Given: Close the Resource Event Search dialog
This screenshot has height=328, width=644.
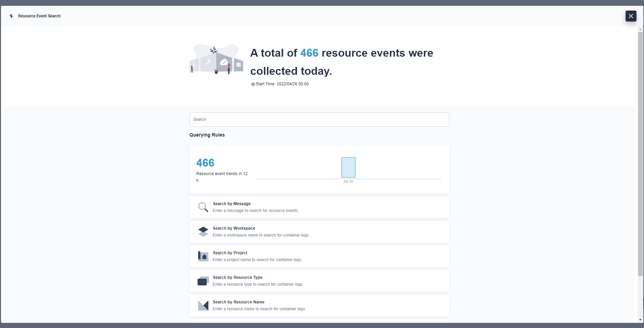Looking at the screenshot, I should (631, 16).
